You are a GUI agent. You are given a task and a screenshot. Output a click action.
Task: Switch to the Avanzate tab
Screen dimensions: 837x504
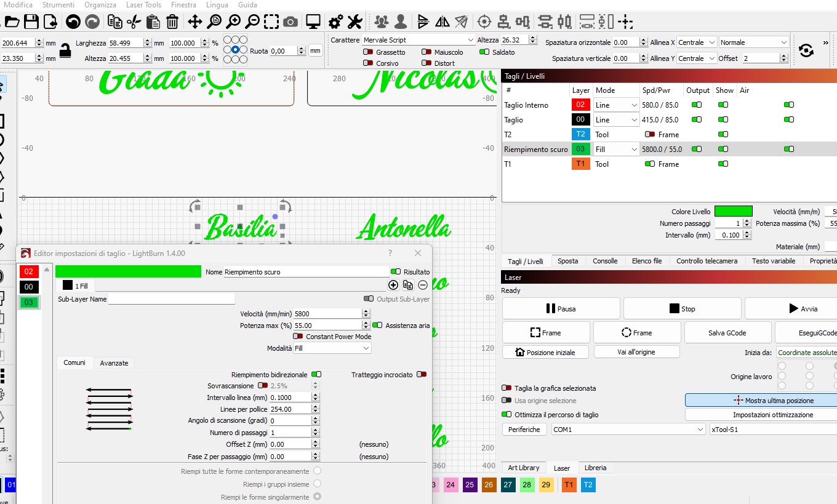click(x=114, y=363)
